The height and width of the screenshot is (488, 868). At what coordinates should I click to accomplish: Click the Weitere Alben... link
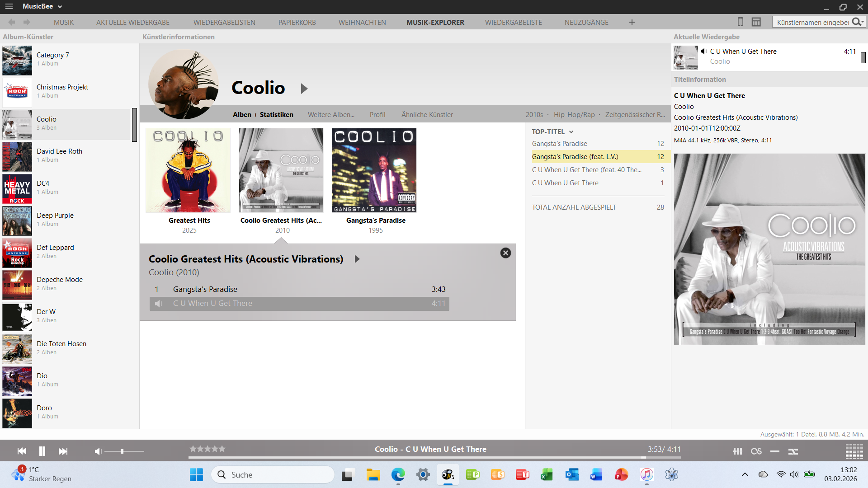click(x=331, y=115)
